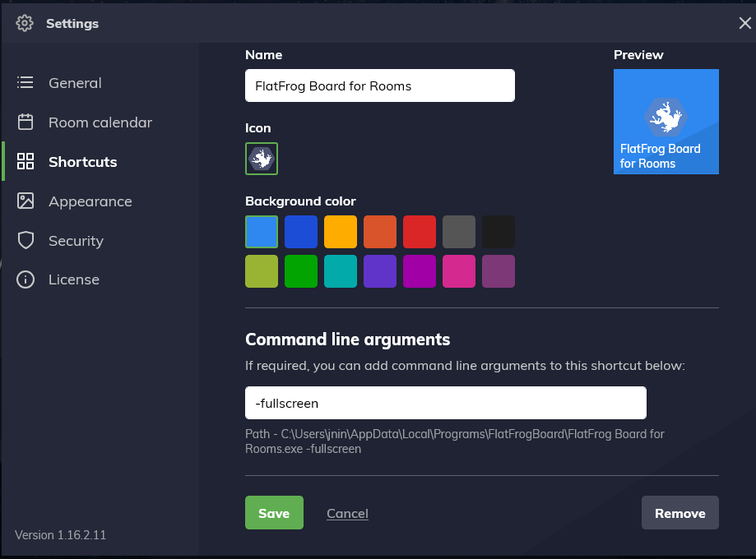Focus the command line arguments field
756x559 pixels.
pos(445,403)
